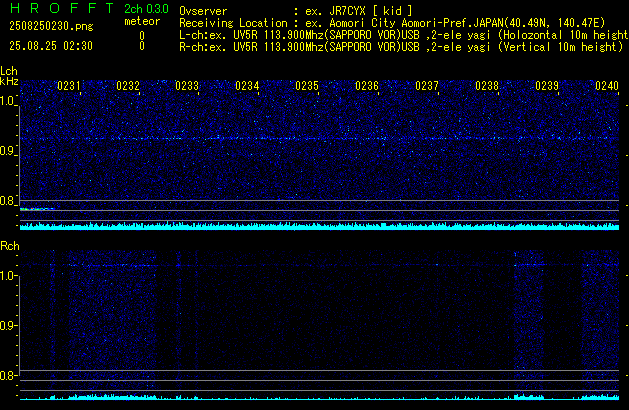Click the 'meteor' counter heading
629x410 pixels.
click(x=142, y=21)
